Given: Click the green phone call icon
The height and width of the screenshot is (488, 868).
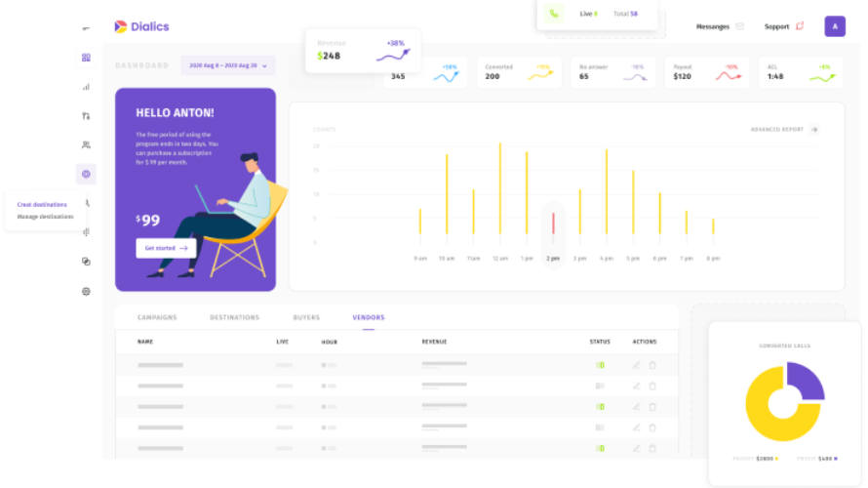Looking at the screenshot, I should 554,14.
